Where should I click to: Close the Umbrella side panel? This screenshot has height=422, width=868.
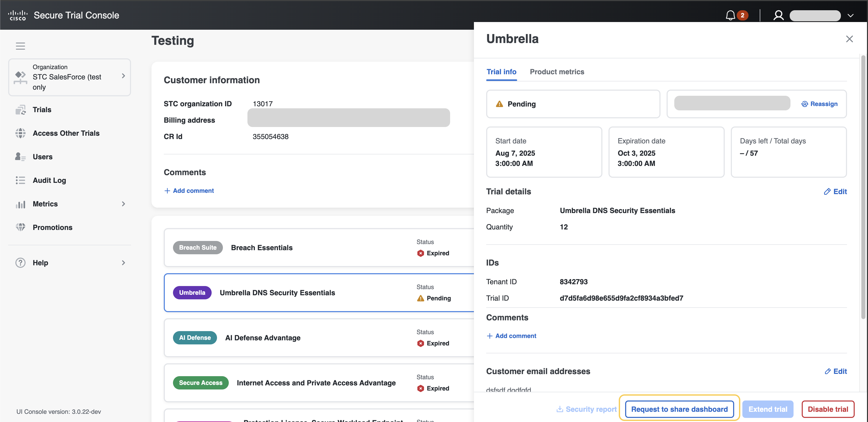coord(849,39)
